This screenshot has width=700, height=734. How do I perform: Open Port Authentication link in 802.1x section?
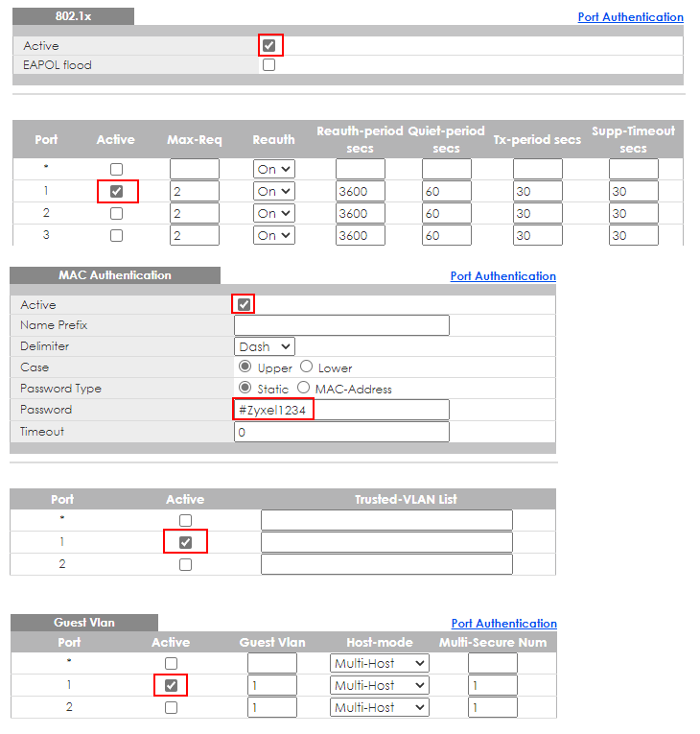click(630, 17)
